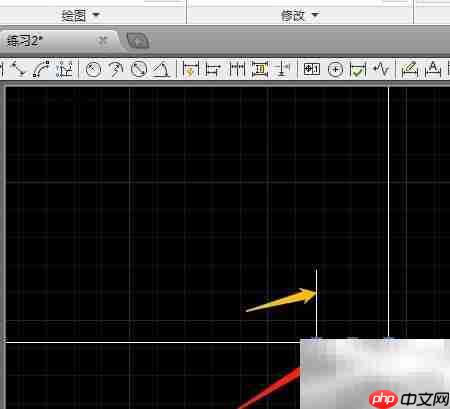The image size is (450, 409).
Task: Open the Tolerance tool
Action: click(x=312, y=69)
